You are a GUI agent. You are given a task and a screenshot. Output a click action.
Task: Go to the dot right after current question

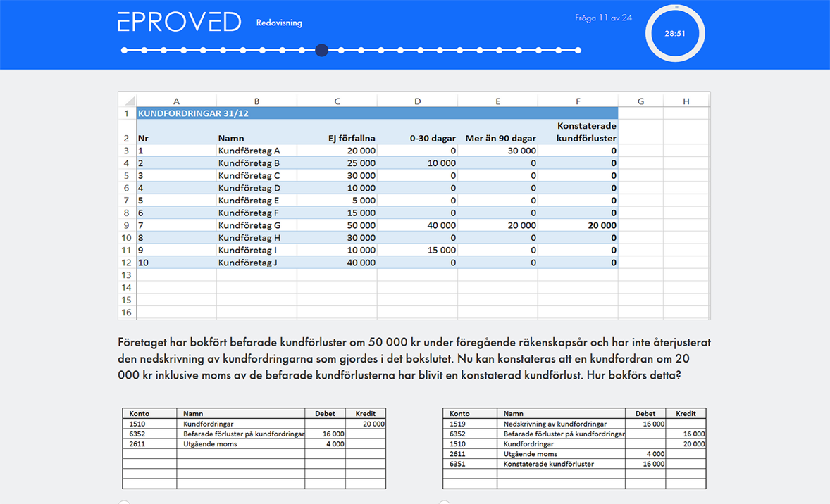pos(342,50)
